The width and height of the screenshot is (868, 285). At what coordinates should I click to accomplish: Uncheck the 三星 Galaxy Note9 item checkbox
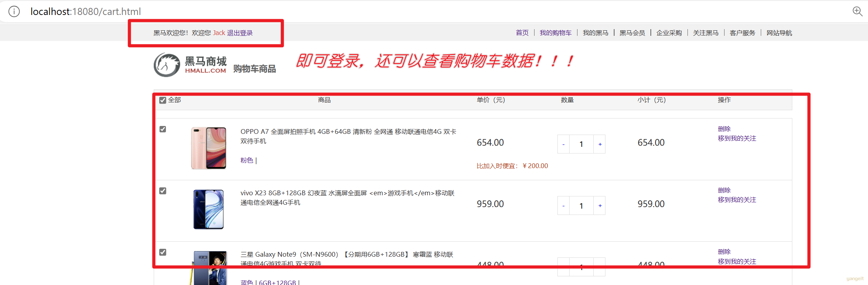pos(163,252)
